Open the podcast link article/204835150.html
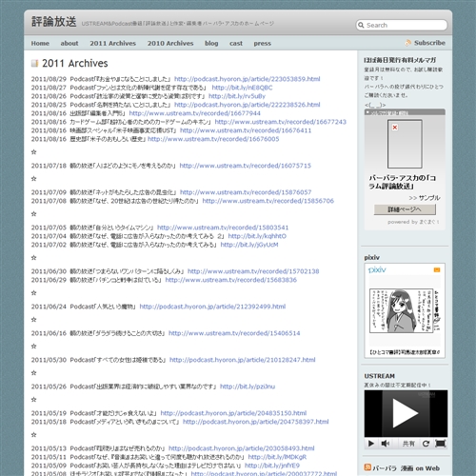Image resolution: width=476 pixels, height=476 pixels. 233,413
